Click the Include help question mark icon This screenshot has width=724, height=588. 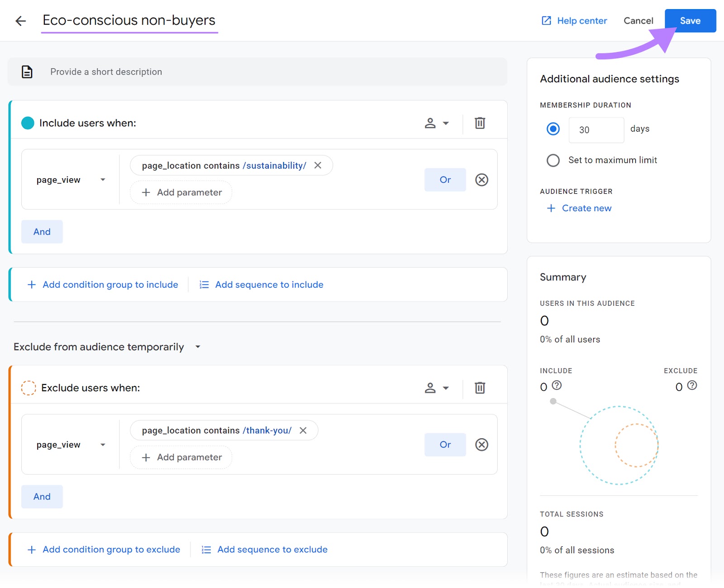(557, 386)
